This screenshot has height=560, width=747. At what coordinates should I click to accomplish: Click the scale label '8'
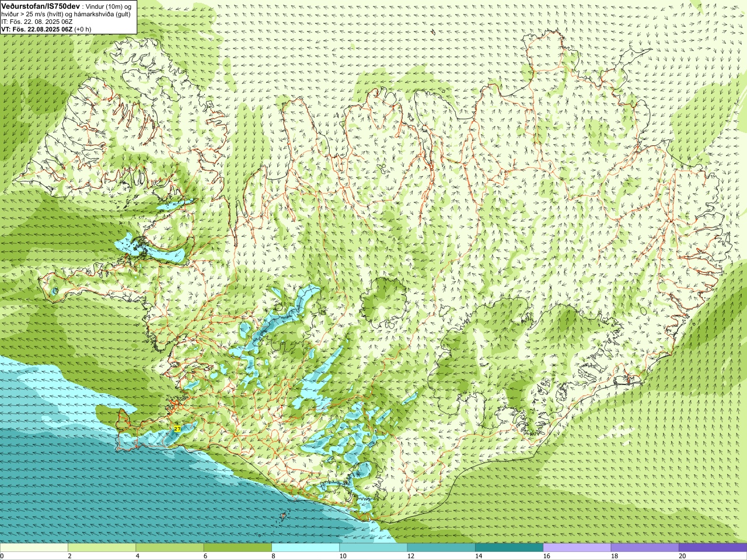pos(273,556)
